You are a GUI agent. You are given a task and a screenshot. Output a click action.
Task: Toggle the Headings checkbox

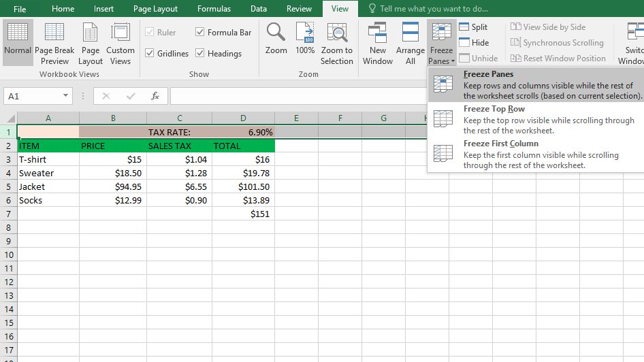200,53
